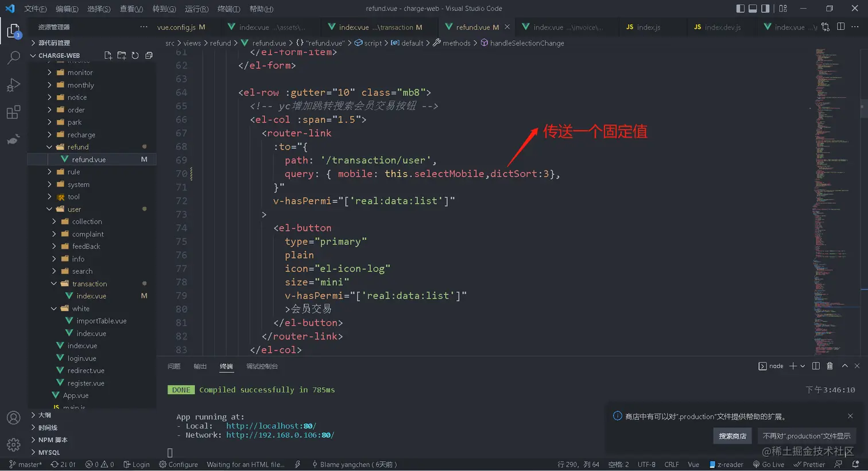Screen dimensions: 868x471
Task: Open the http://localhost:80/ link
Action: pyautogui.click(x=271, y=426)
